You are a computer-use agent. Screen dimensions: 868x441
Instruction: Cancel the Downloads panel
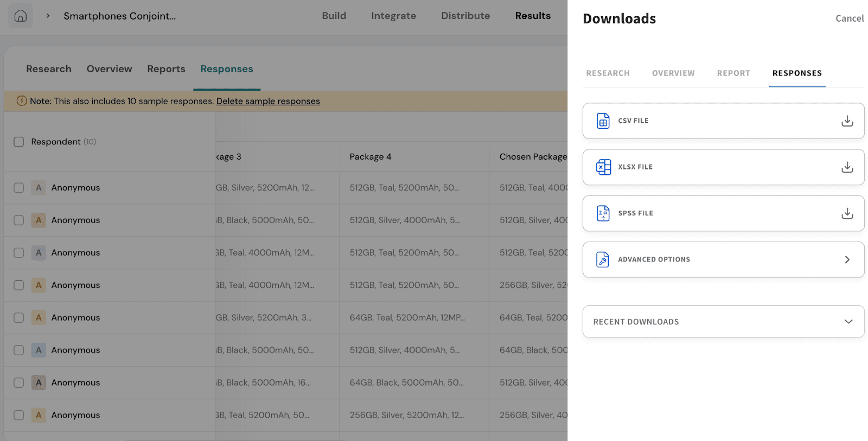coord(849,18)
